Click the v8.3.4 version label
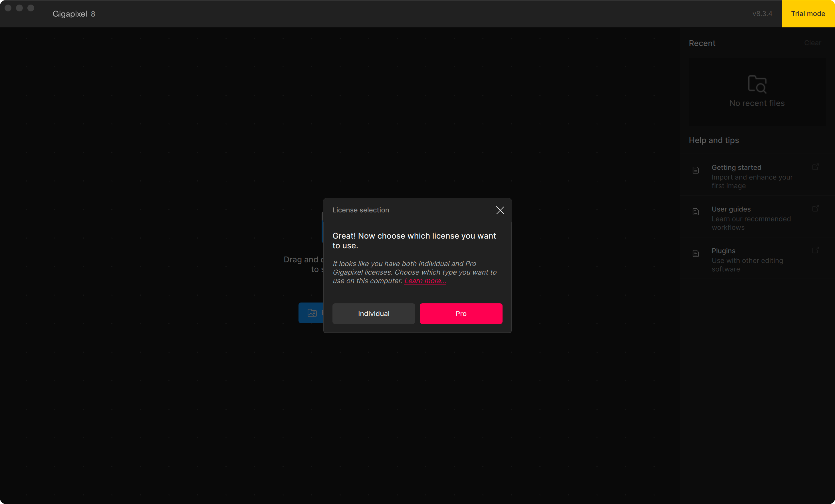The width and height of the screenshot is (835, 504). [762, 14]
